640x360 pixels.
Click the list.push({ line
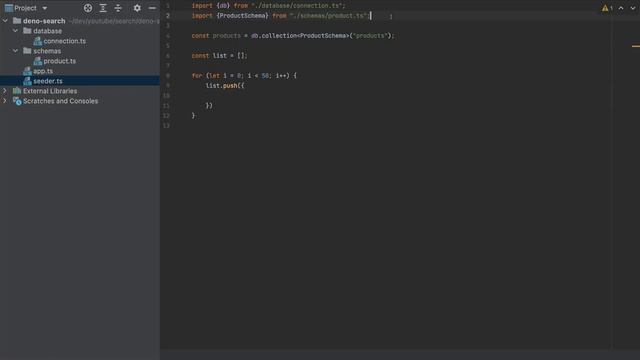[x=225, y=86]
